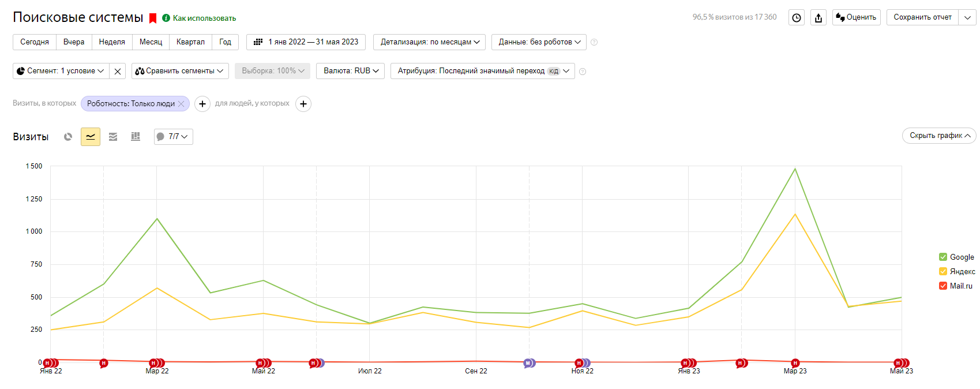Click the red annotation marker at Янв 23
This screenshot has width=980, height=389.
click(685, 363)
